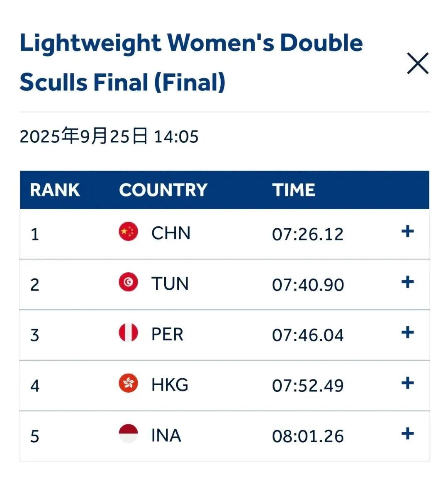Expand TUN row details with plus
This screenshot has height=477, width=448.
[x=407, y=282]
